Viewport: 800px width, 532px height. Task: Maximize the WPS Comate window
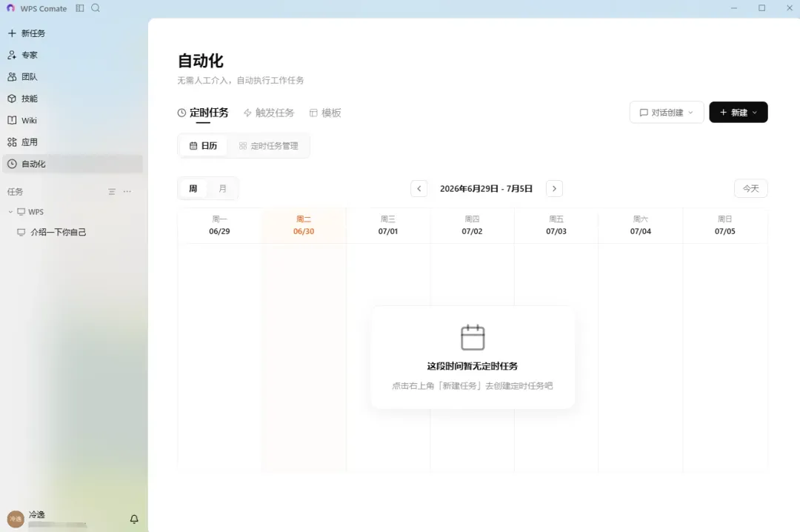tap(761, 8)
